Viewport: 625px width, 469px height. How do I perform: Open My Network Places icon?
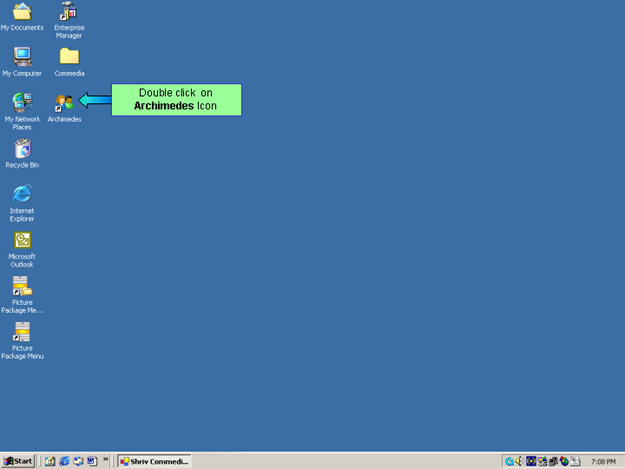[x=21, y=102]
